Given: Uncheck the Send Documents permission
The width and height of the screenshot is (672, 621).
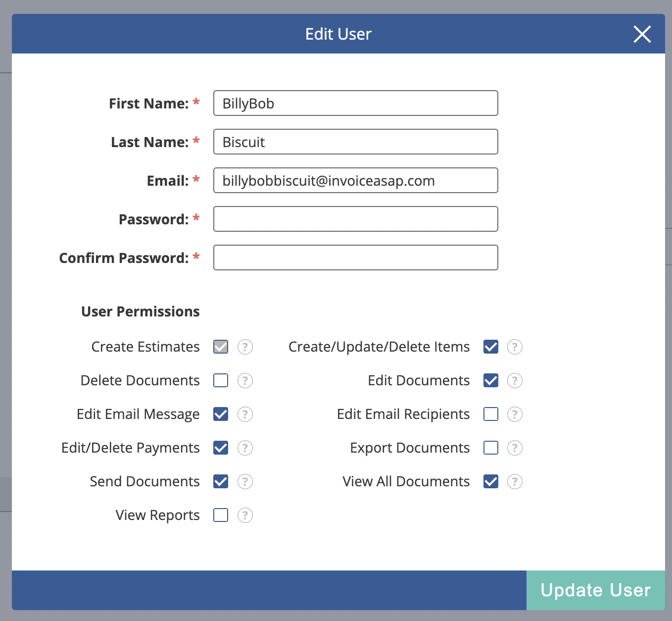Looking at the screenshot, I should tap(221, 481).
